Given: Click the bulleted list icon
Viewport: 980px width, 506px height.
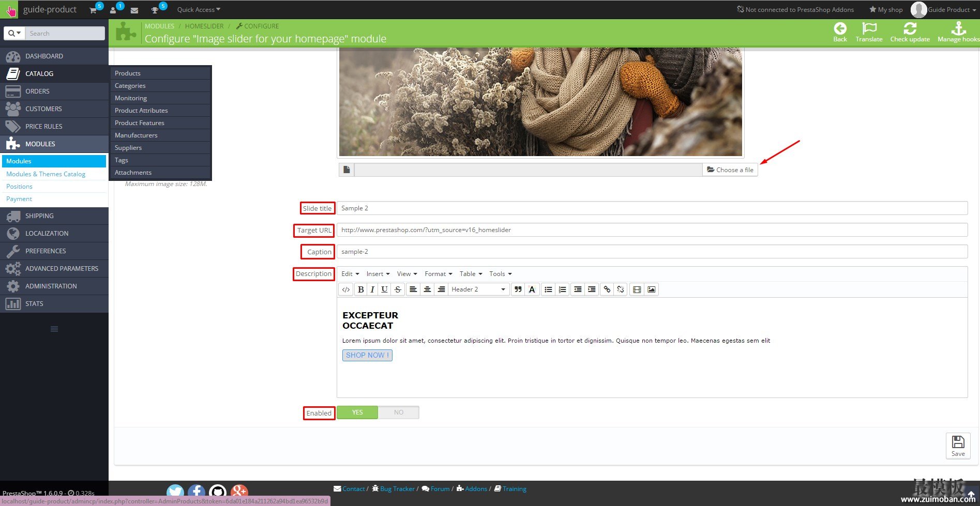Looking at the screenshot, I should (x=548, y=289).
